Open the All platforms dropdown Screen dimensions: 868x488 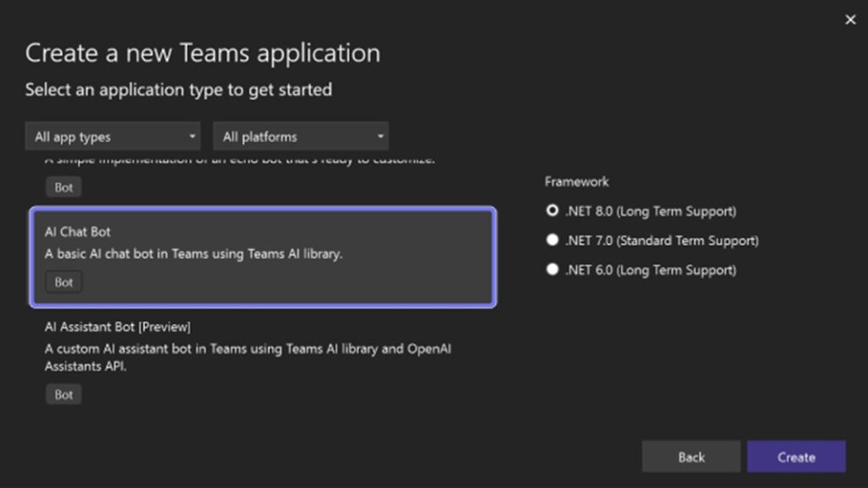(x=300, y=136)
